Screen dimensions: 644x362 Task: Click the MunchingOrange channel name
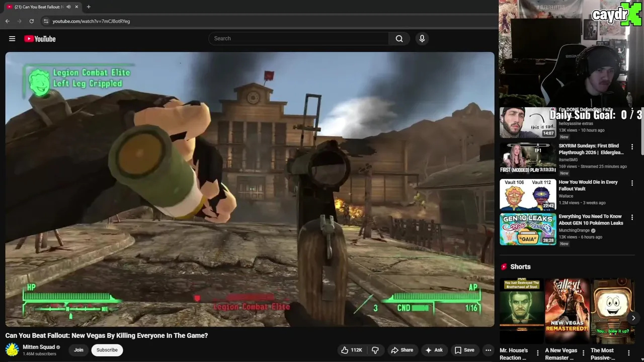pyautogui.click(x=574, y=230)
